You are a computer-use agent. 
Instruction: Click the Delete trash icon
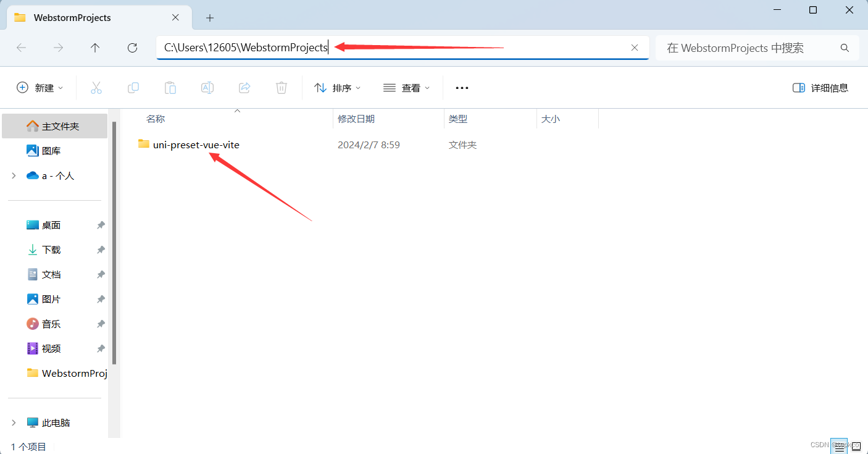click(x=282, y=88)
